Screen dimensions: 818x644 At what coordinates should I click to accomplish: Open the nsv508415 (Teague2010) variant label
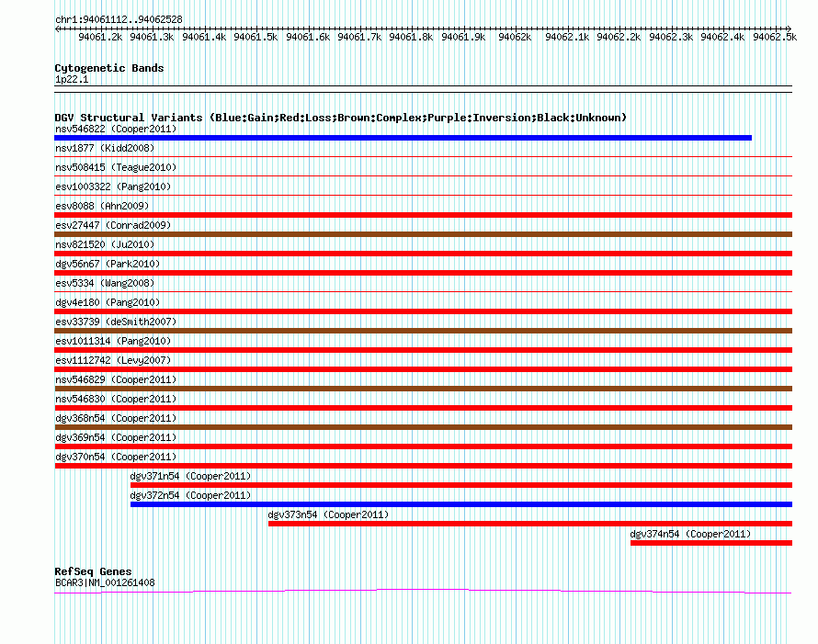click(116, 167)
